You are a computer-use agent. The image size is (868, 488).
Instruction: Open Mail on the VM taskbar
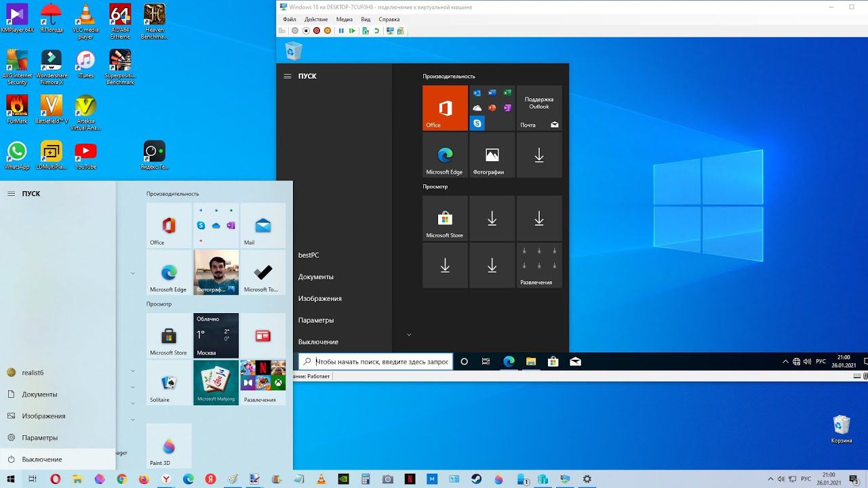575,362
